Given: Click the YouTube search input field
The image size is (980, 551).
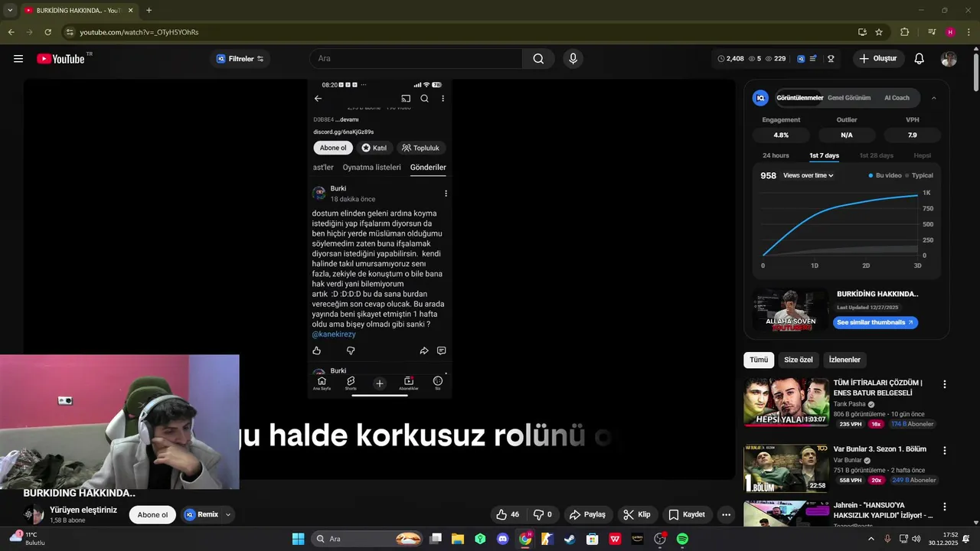Looking at the screenshot, I should [x=417, y=59].
